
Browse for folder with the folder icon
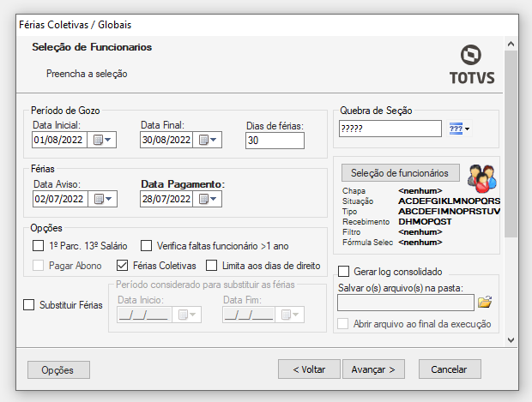tap(485, 302)
